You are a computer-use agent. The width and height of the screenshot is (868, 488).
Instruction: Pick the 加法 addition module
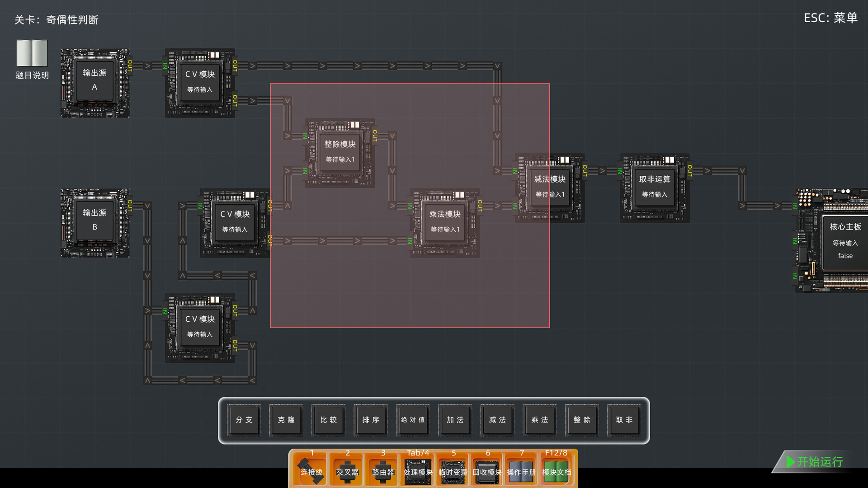tap(455, 420)
